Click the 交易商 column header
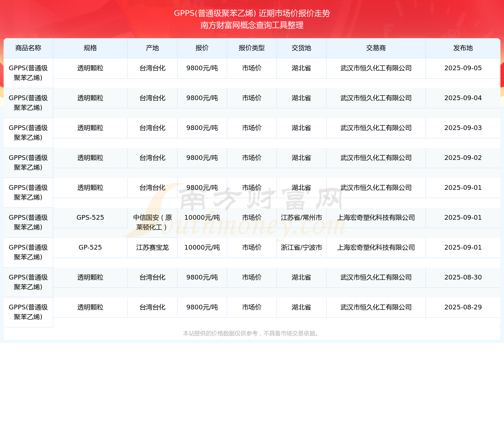Viewport: 504px width, 434px height. point(376,48)
